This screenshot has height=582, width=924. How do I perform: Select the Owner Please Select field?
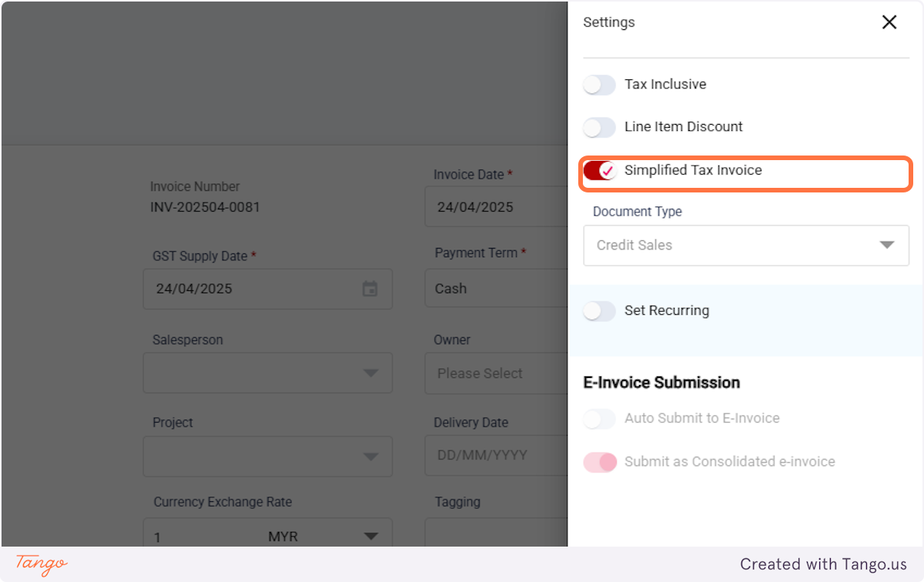click(x=496, y=373)
